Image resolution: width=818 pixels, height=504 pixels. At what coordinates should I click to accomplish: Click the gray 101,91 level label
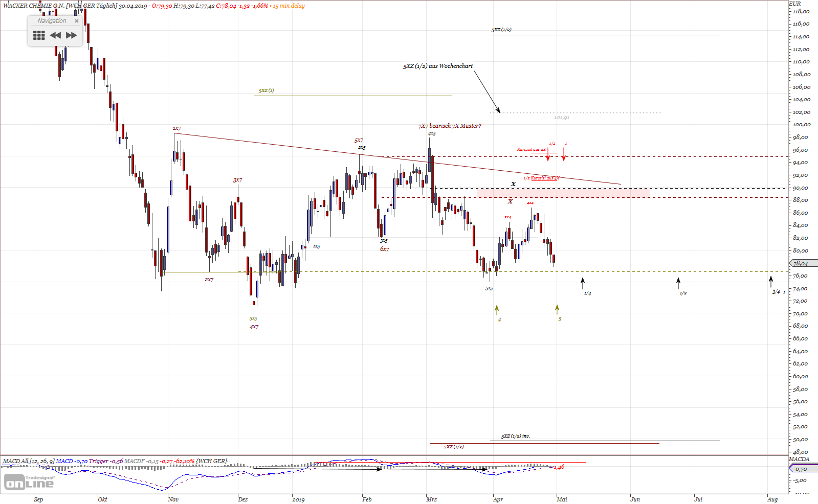pyautogui.click(x=561, y=118)
